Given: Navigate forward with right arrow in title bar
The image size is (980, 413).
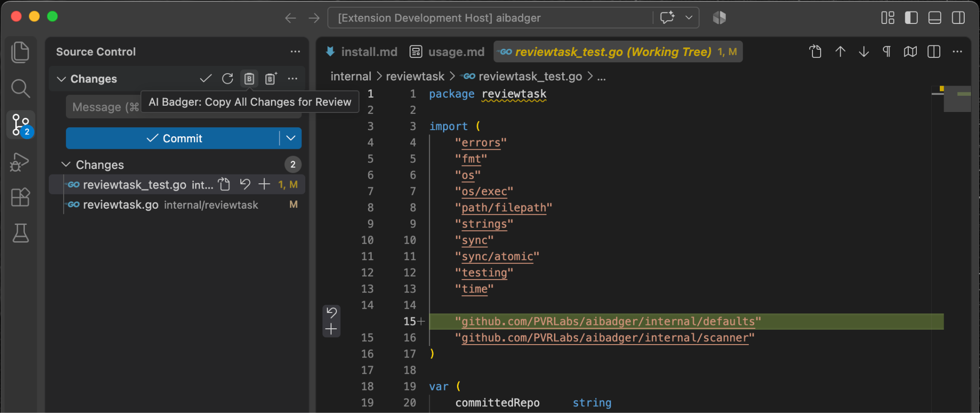Looking at the screenshot, I should pyautogui.click(x=314, y=18).
